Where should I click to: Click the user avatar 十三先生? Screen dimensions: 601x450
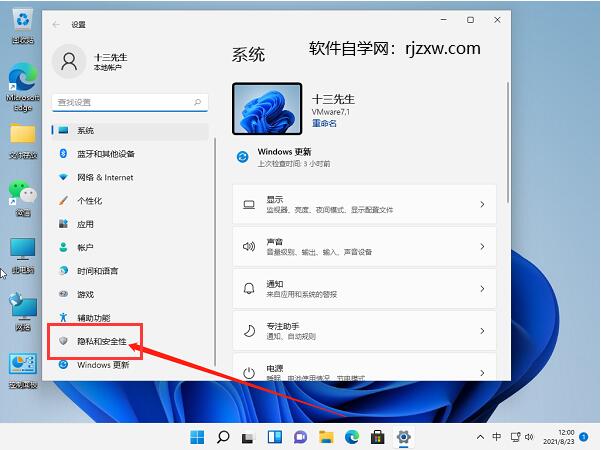[69, 61]
